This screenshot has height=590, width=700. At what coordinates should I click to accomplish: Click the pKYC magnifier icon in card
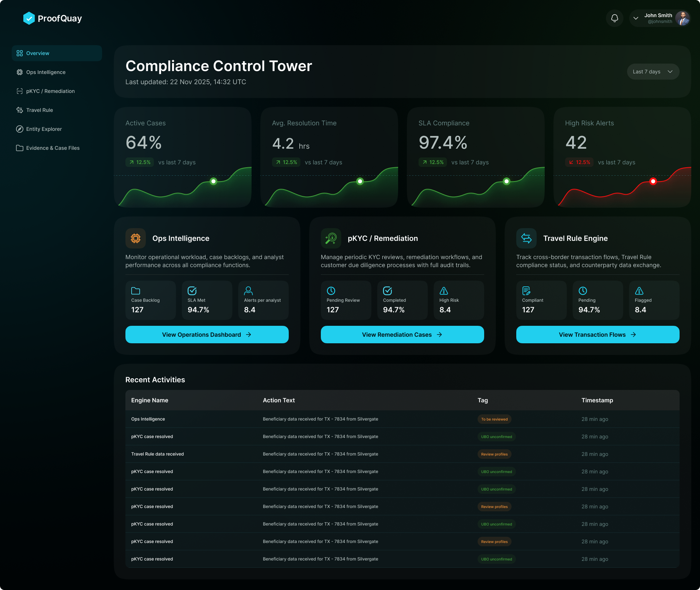point(331,238)
